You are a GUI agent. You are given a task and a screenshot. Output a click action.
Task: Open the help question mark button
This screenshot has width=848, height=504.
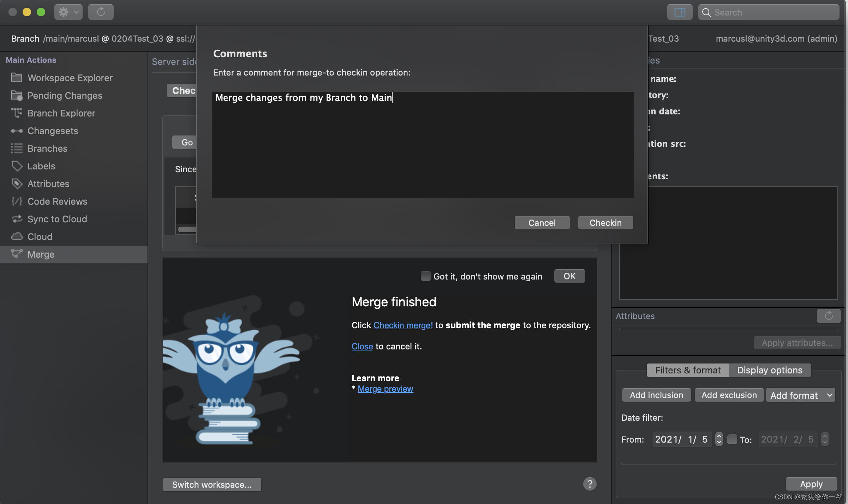click(x=590, y=484)
